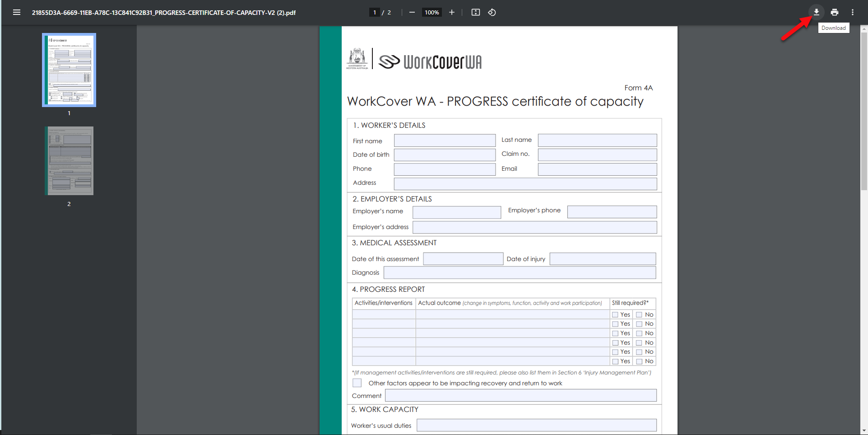Select page 1 thumbnail
Screen dimensions: 868x435
click(x=69, y=70)
